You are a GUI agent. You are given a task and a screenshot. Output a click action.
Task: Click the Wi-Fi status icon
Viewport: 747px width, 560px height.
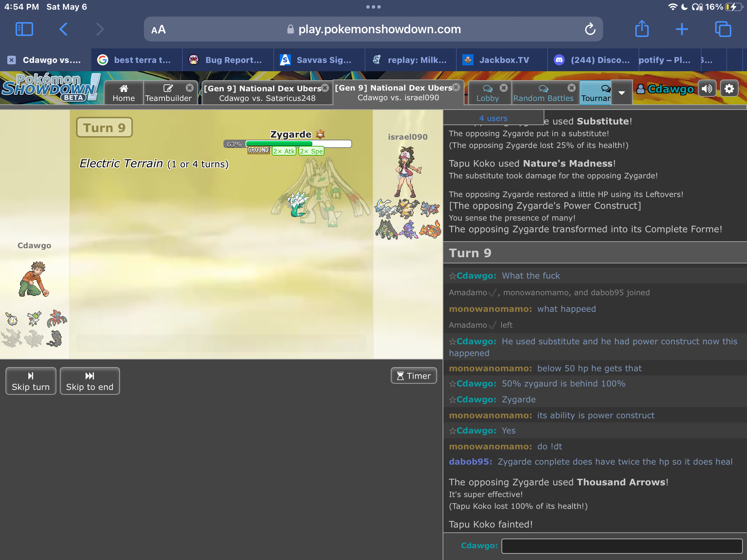pos(673,7)
